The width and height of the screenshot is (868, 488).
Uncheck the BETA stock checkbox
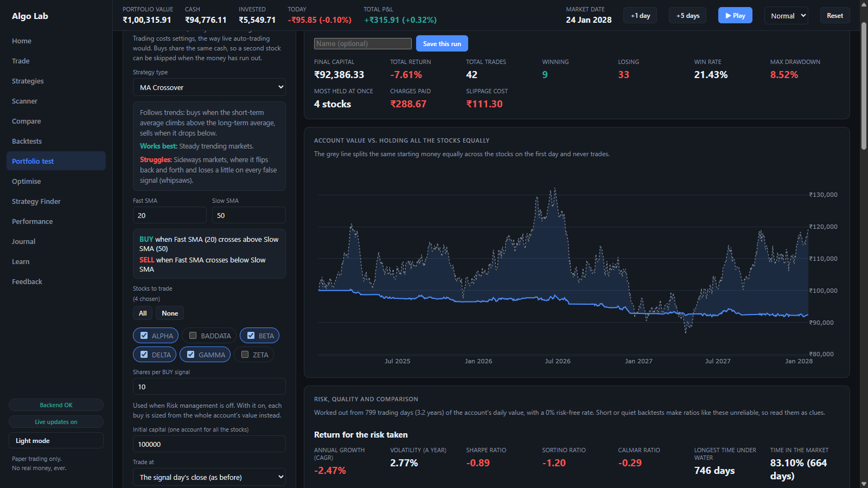251,336
